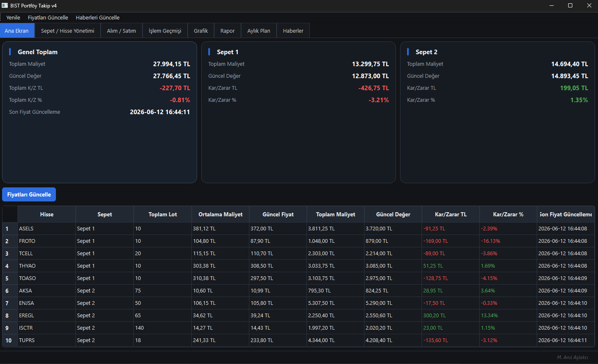Click the blue Fiyatları Güncelle button
The width and height of the screenshot is (598, 364).
coord(29,194)
